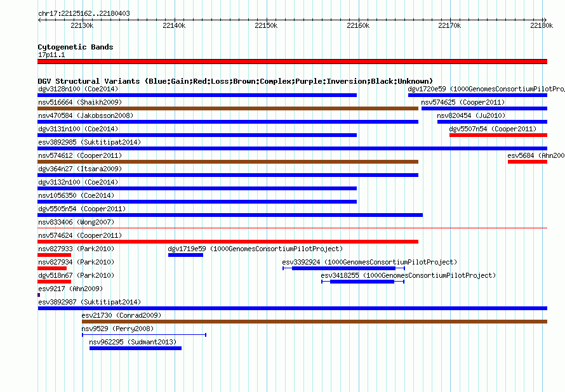Click the 22130k ruler tick label
565x392 pixels.
[82, 25]
